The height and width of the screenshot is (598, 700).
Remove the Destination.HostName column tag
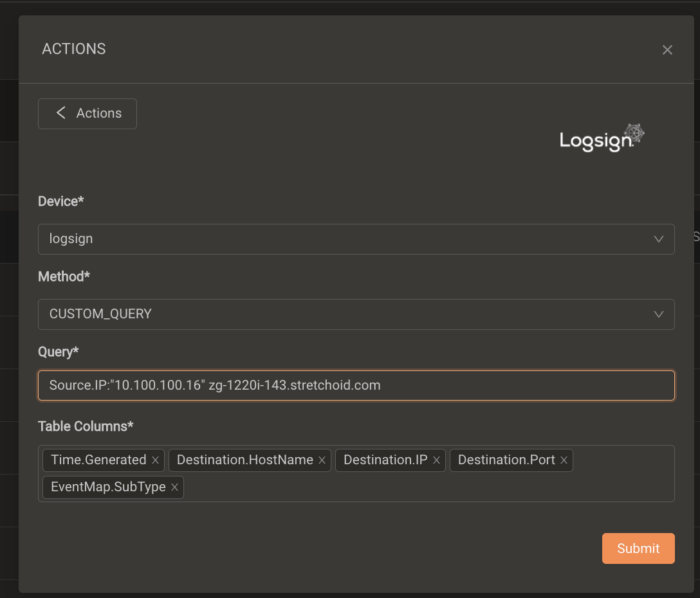click(322, 460)
